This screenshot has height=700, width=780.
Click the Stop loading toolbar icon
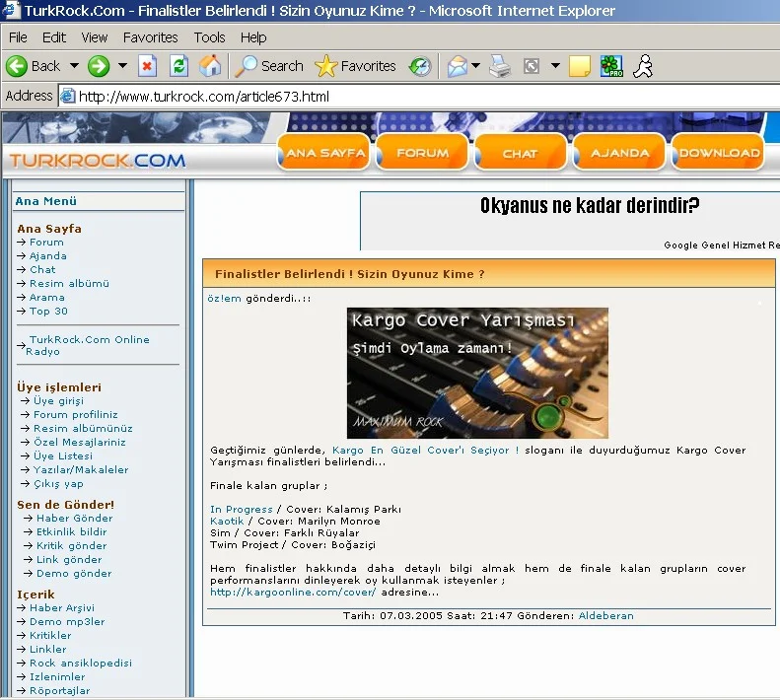147,66
